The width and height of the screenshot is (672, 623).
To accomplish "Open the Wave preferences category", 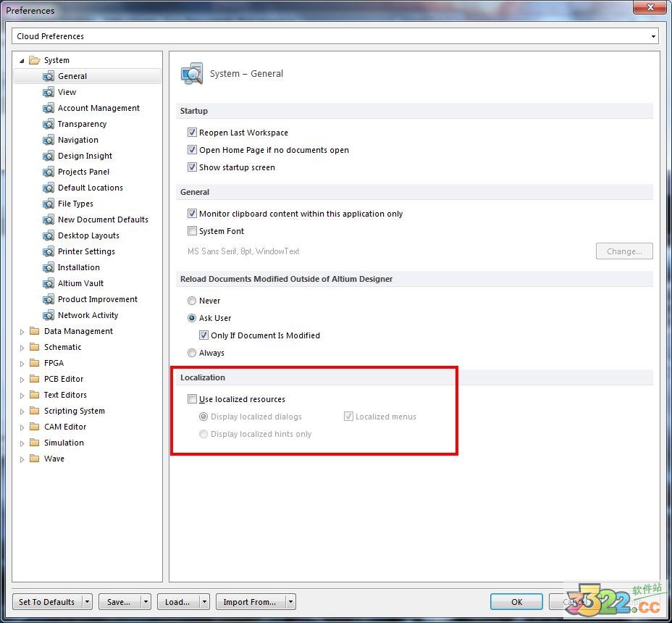I will [54, 459].
